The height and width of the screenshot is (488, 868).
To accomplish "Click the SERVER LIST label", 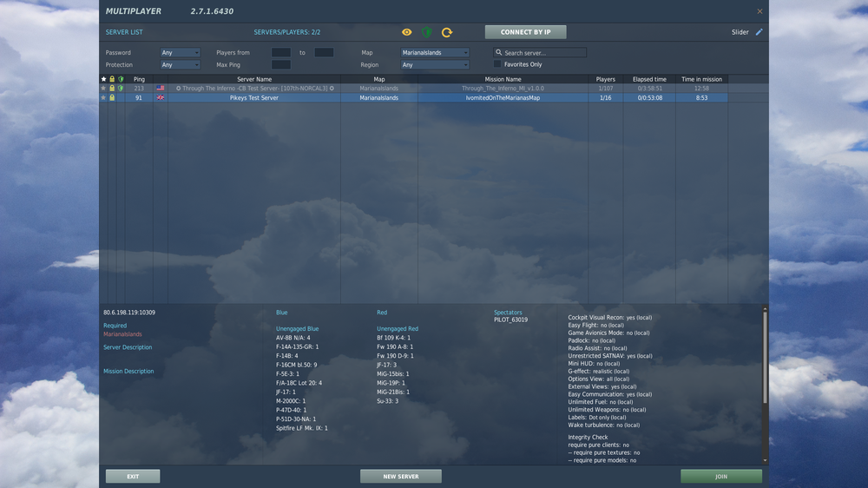I will (124, 32).
